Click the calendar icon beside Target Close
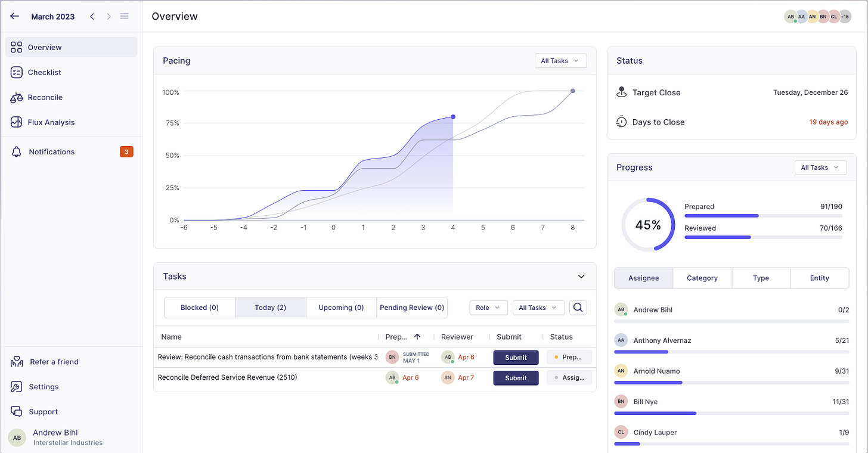Image resolution: width=868 pixels, height=453 pixels. click(621, 92)
